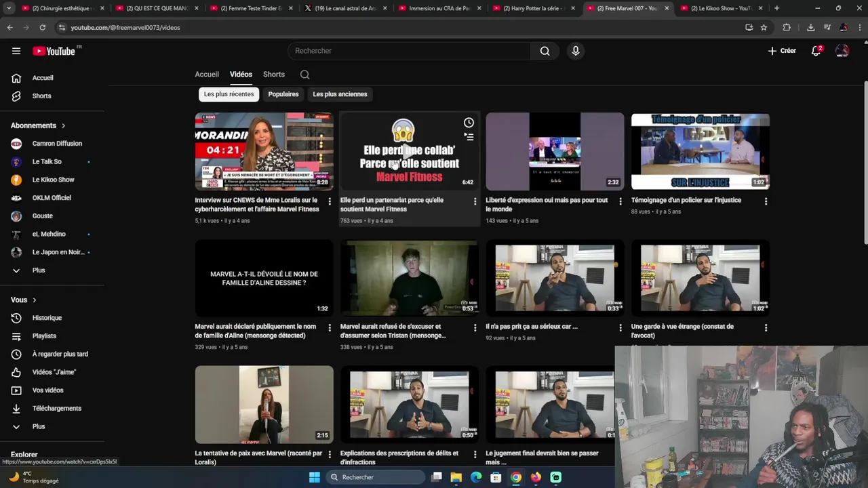Open the Créer dropdown button
868x488 pixels.
[x=782, y=51]
